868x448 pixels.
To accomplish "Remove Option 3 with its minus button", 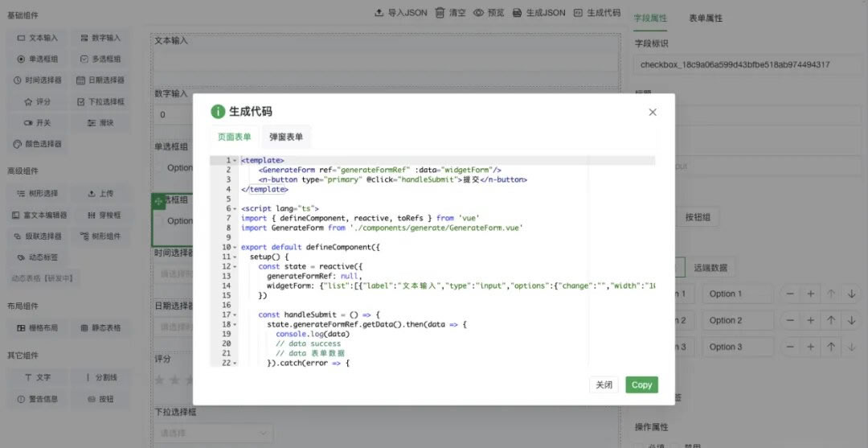I will click(x=790, y=347).
